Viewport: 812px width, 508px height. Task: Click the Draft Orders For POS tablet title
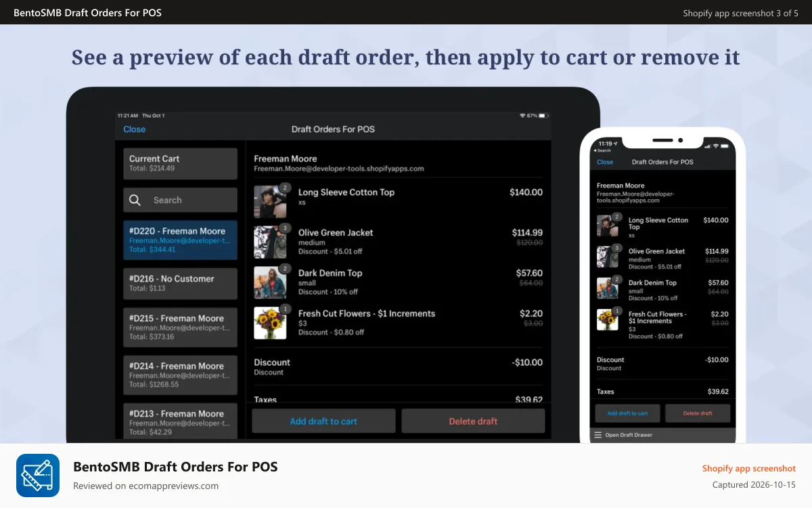[333, 129]
